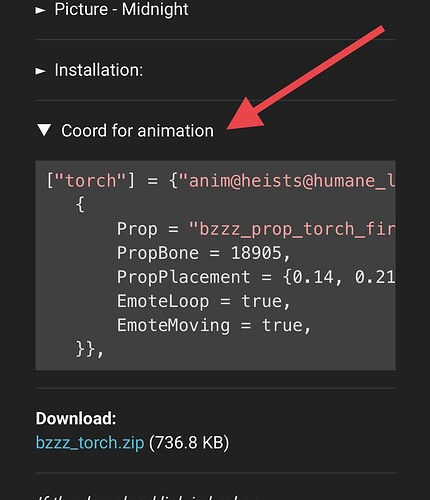Click the 736.8 KB file size text

189,443
